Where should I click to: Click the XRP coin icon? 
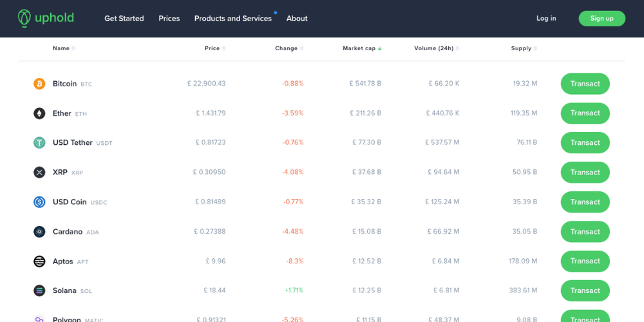pos(39,173)
